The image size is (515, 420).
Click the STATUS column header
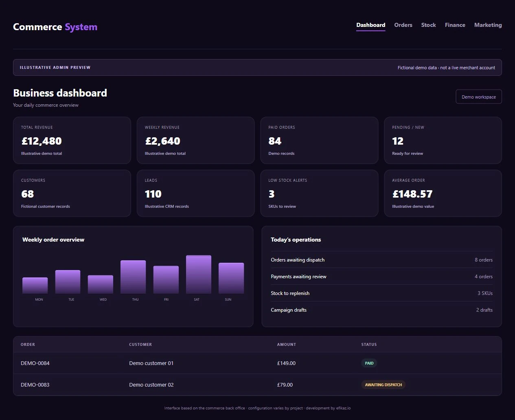pos(369,345)
